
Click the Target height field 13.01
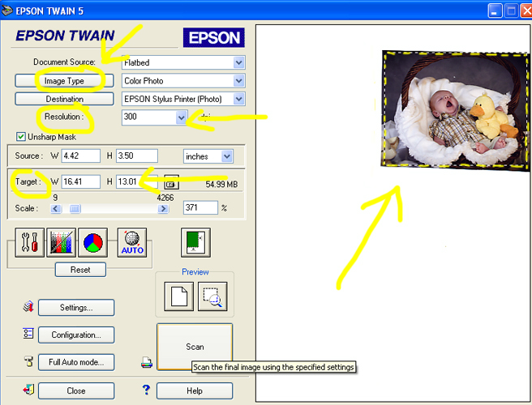137,181
